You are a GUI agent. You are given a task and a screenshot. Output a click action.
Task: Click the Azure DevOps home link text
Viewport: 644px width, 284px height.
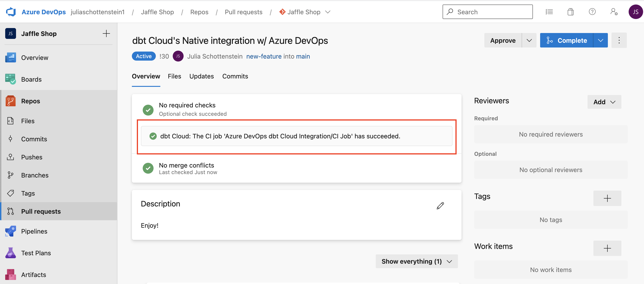point(44,12)
